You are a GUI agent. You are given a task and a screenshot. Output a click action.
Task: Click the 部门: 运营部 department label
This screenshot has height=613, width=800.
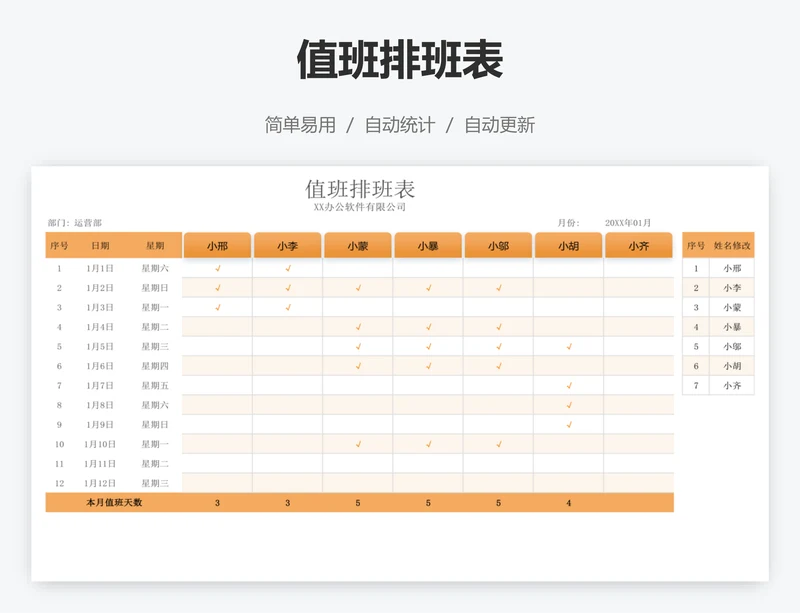coord(74,223)
